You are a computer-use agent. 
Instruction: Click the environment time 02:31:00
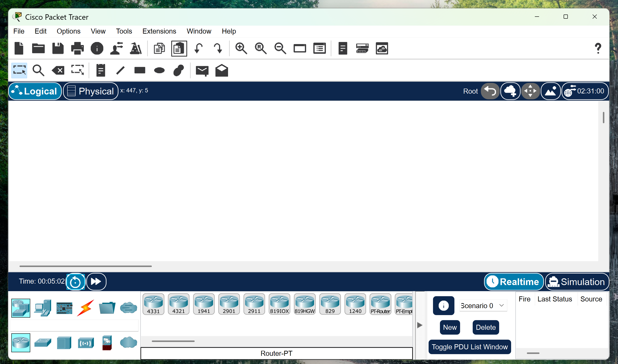click(x=585, y=91)
